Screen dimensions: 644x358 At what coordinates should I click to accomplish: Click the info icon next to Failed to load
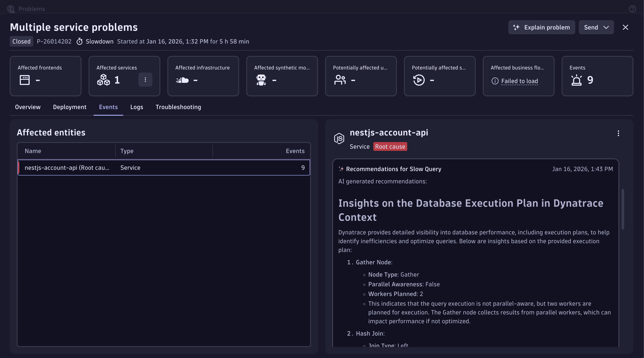495,81
